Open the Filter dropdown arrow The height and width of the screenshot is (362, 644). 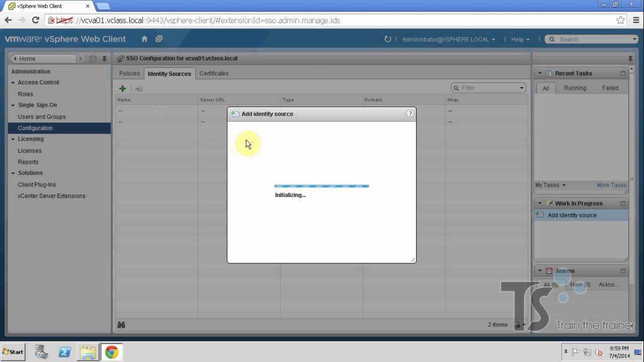pyautogui.click(x=522, y=88)
